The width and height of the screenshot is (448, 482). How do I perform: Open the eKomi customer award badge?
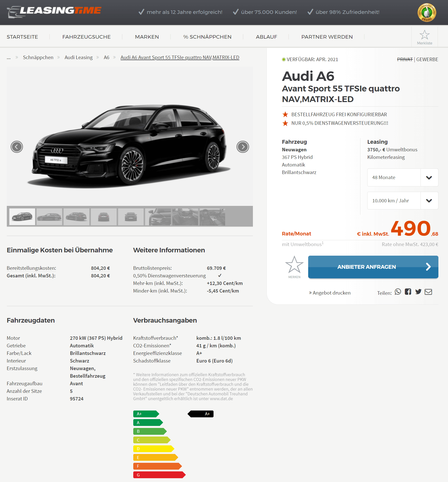click(x=427, y=12)
